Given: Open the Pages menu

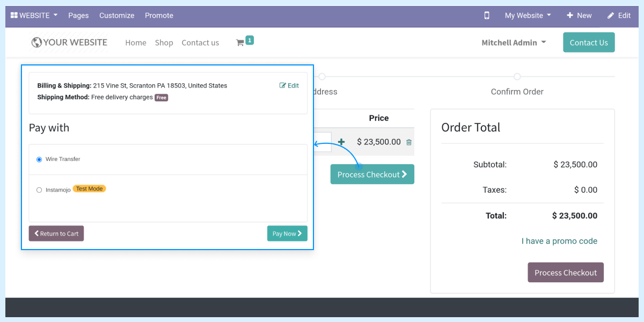Looking at the screenshot, I should 78,16.
